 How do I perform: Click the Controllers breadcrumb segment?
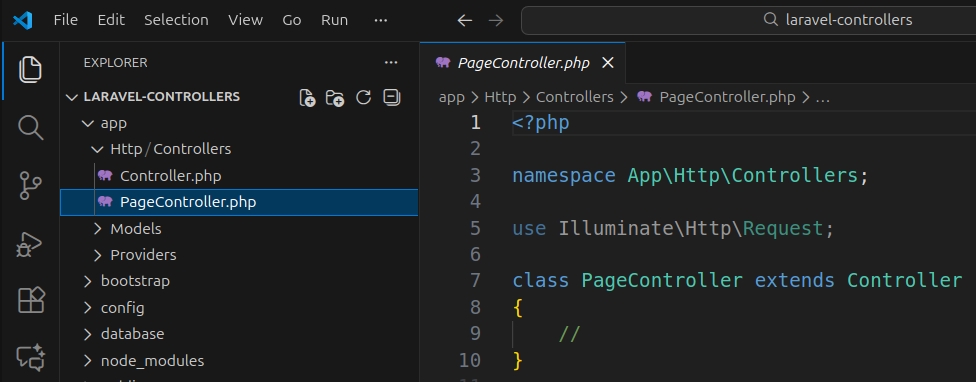pos(575,97)
